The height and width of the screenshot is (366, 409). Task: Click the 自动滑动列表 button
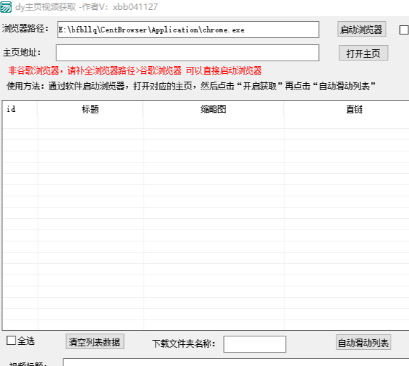point(363,342)
